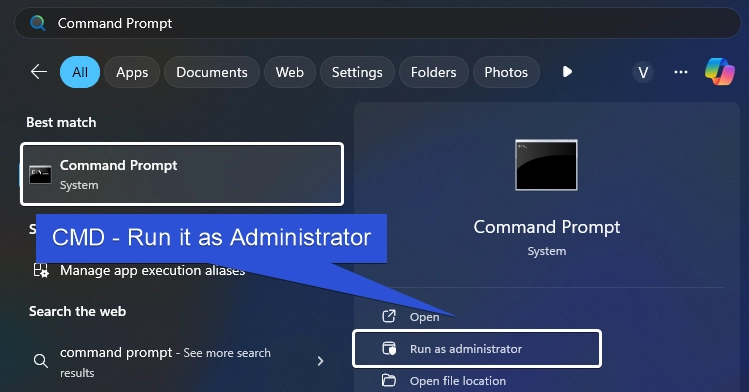Viewport: 749px width, 392px height.
Task: Click the Manage app execution aliases icon
Action: pyautogui.click(x=41, y=270)
